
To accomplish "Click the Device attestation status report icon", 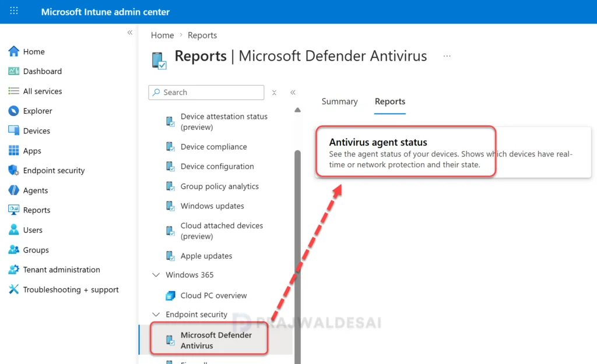I will click(171, 122).
